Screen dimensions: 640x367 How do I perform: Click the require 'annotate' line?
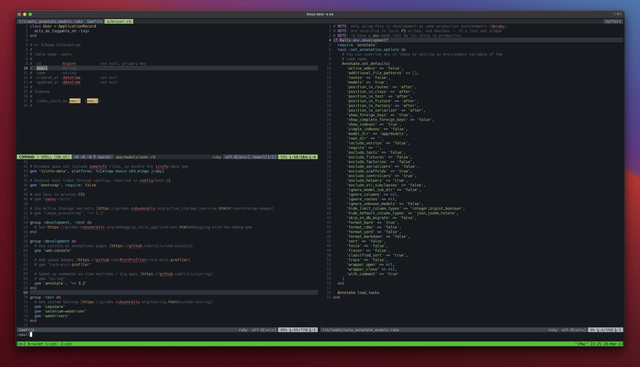tap(357, 45)
